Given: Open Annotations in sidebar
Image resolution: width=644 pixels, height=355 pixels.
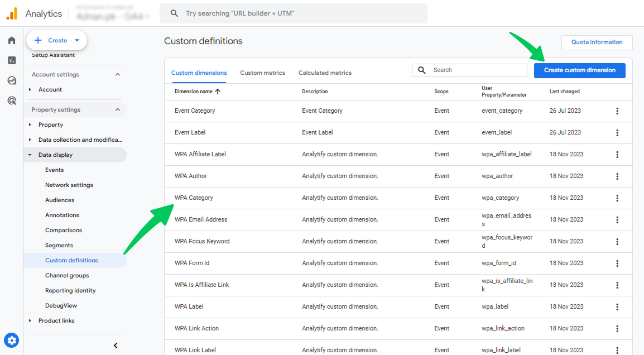Looking at the screenshot, I should 62,215.
